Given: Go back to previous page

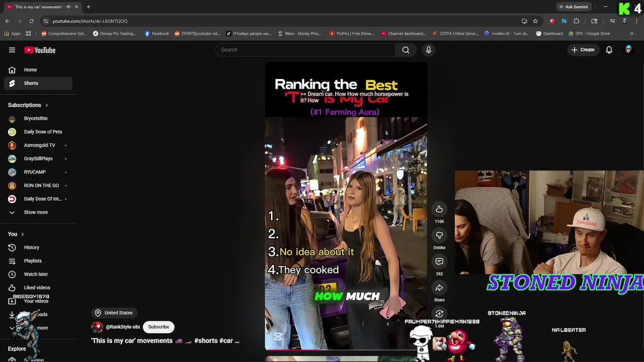Looking at the screenshot, I should (x=8, y=21).
